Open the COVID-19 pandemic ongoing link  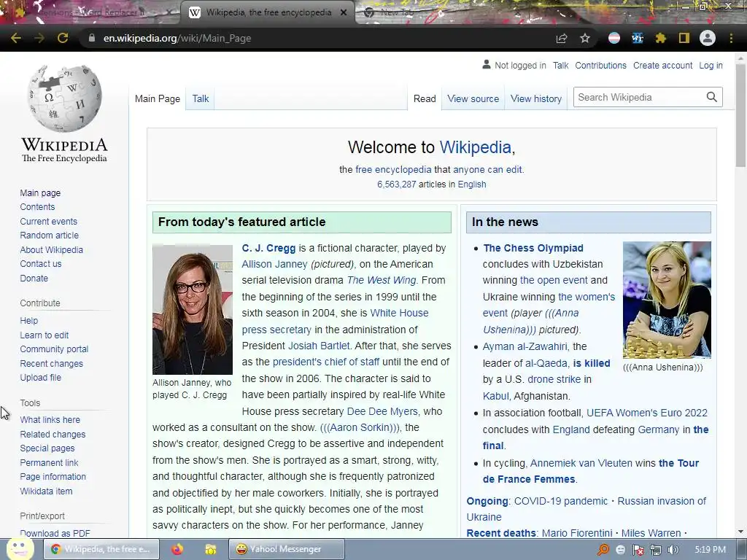(x=561, y=501)
